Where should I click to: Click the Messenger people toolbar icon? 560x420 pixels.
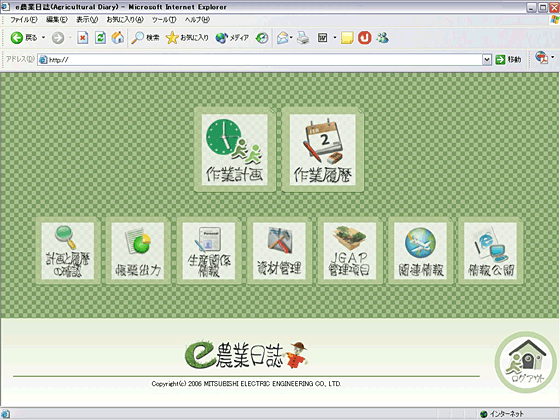pos(382,38)
